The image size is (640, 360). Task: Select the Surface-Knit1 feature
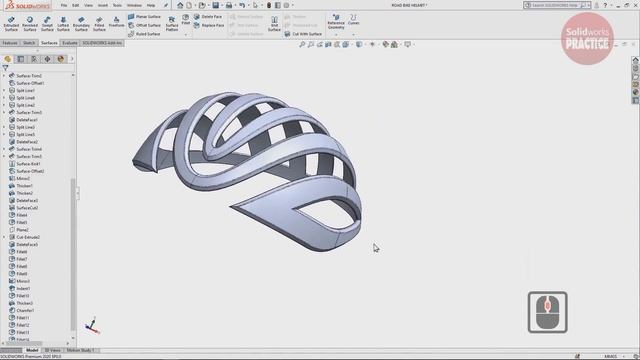24,164
